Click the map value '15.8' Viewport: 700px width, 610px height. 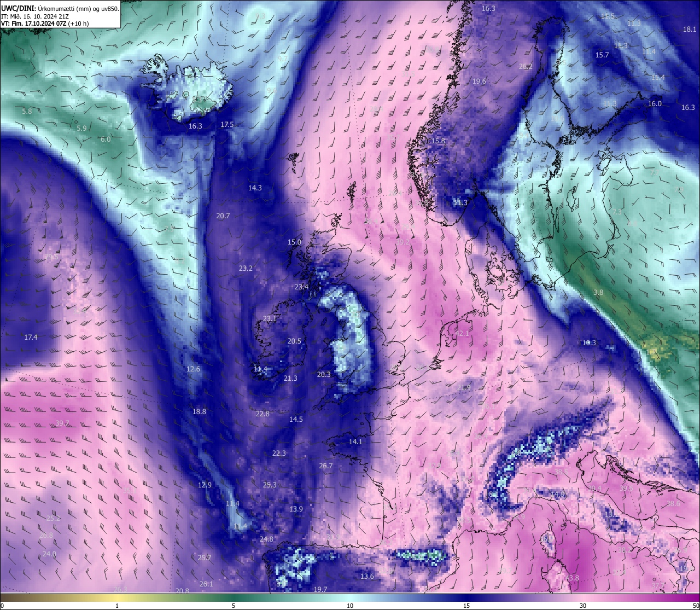(x=438, y=141)
